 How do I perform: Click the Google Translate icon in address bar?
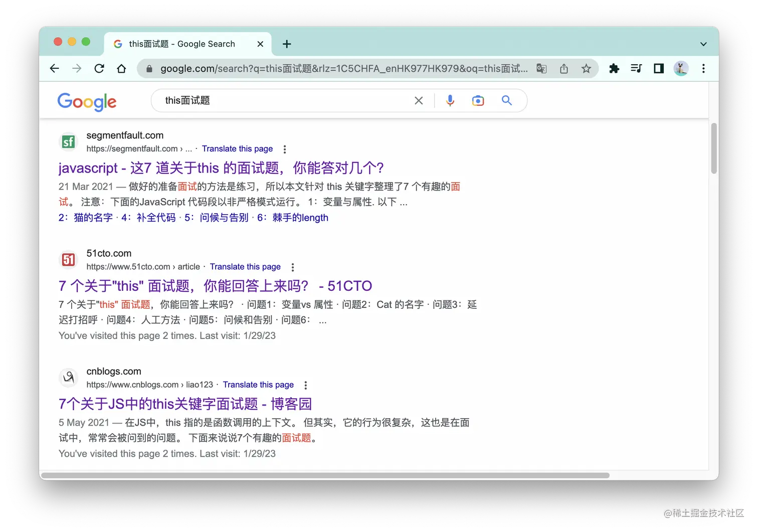point(541,69)
